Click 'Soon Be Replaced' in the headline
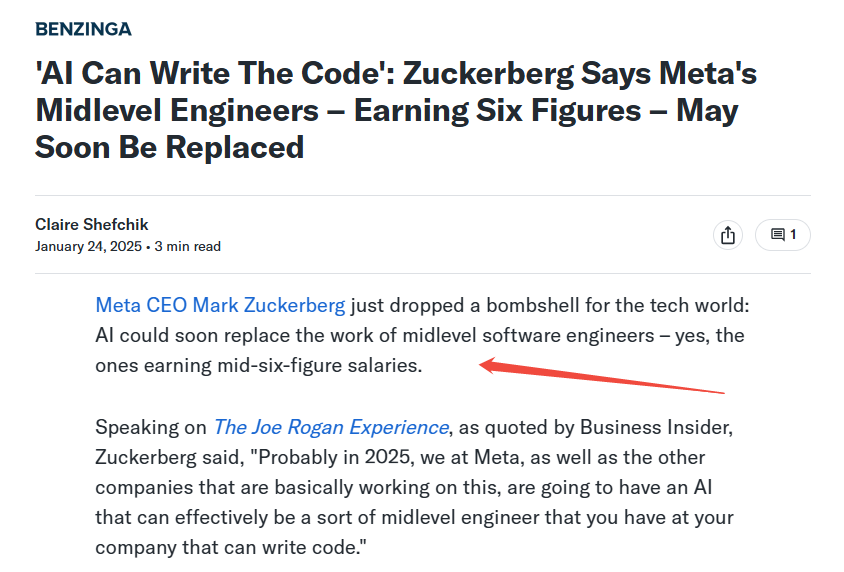 click(170, 147)
